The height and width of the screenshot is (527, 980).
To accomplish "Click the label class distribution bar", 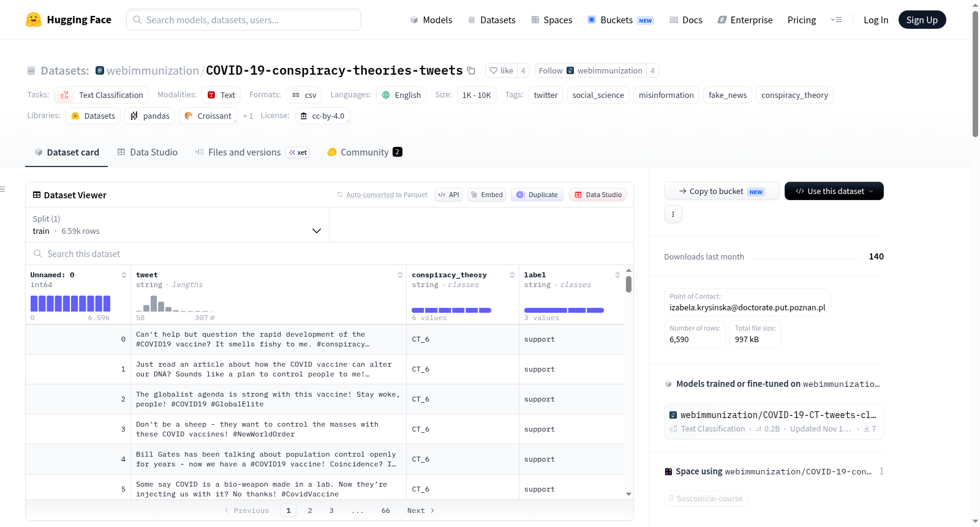I will tap(564, 310).
